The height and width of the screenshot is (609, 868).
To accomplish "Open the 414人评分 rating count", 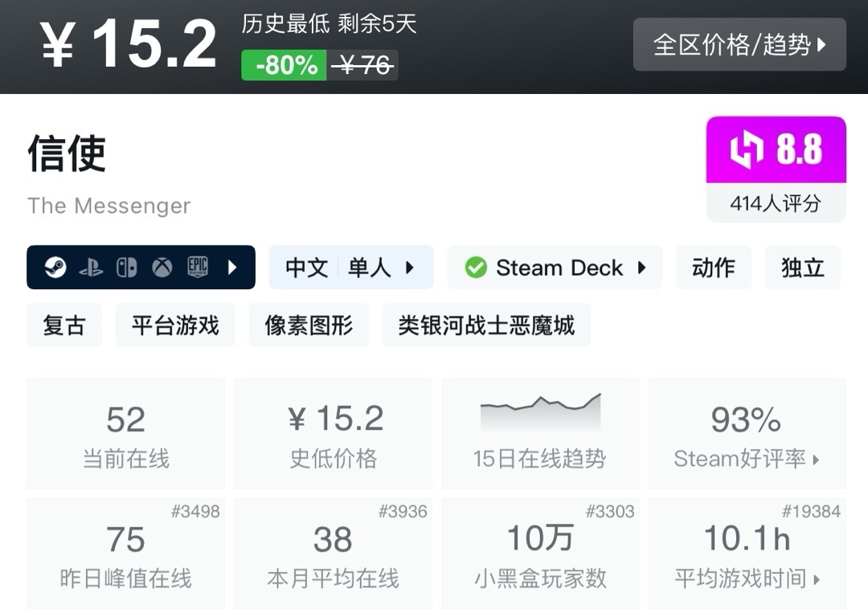I will (x=776, y=203).
